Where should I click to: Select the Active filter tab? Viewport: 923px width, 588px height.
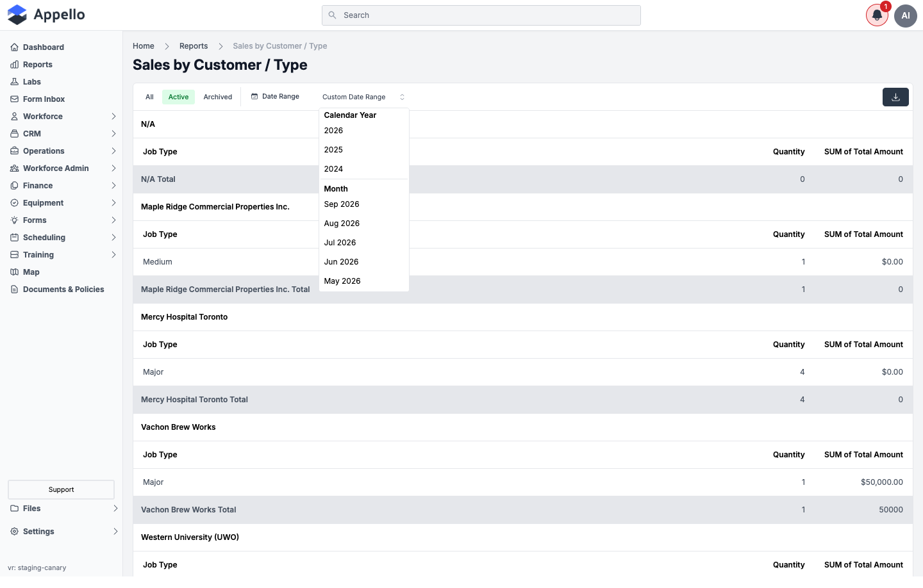click(x=178, y=97)
